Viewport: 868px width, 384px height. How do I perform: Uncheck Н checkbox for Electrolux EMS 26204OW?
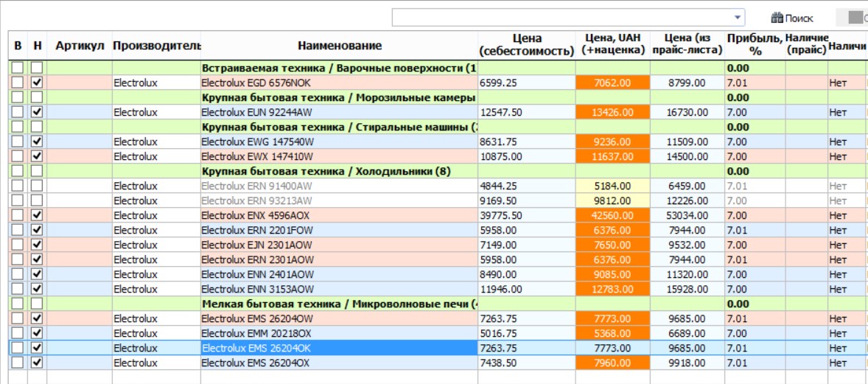[x=37, y=318]
